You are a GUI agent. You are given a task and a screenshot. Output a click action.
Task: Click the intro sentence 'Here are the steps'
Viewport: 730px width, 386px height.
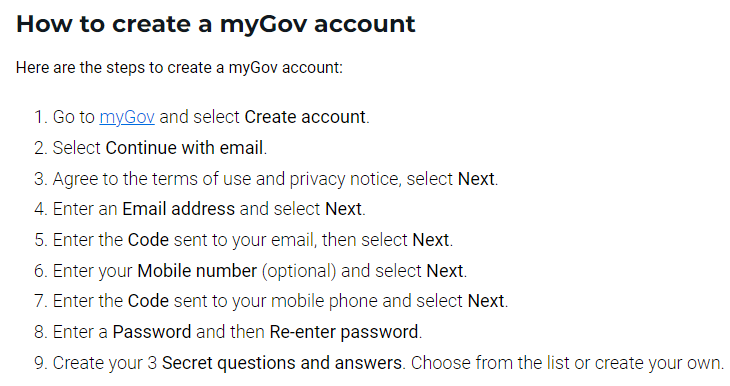click(179, 68)
